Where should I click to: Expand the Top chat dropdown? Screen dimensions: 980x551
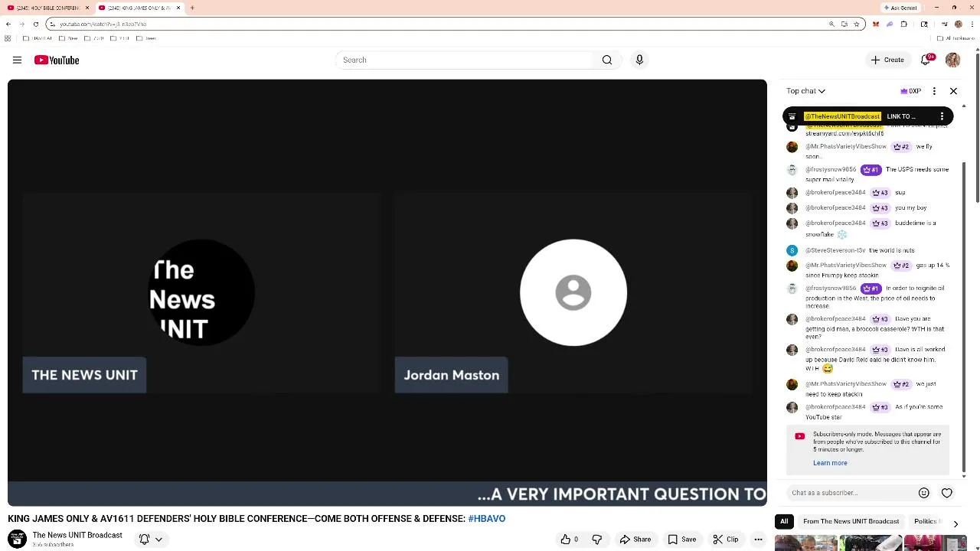(x=805, y=91)
